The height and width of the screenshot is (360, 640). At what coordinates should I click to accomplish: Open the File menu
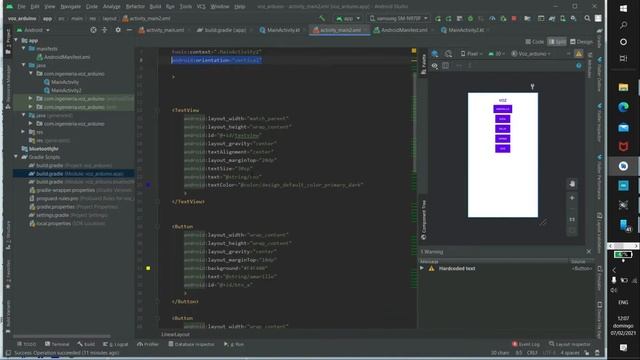click(x=21, y=7)
